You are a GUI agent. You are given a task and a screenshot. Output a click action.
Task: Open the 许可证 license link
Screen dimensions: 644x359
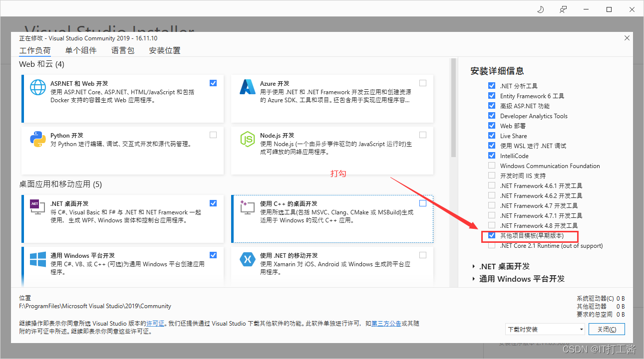pyautogui.click(x=156, y=324)
